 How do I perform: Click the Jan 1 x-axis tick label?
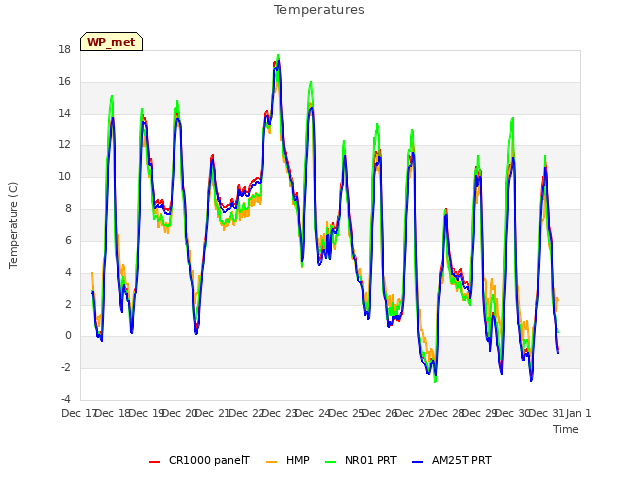(579, 413)
